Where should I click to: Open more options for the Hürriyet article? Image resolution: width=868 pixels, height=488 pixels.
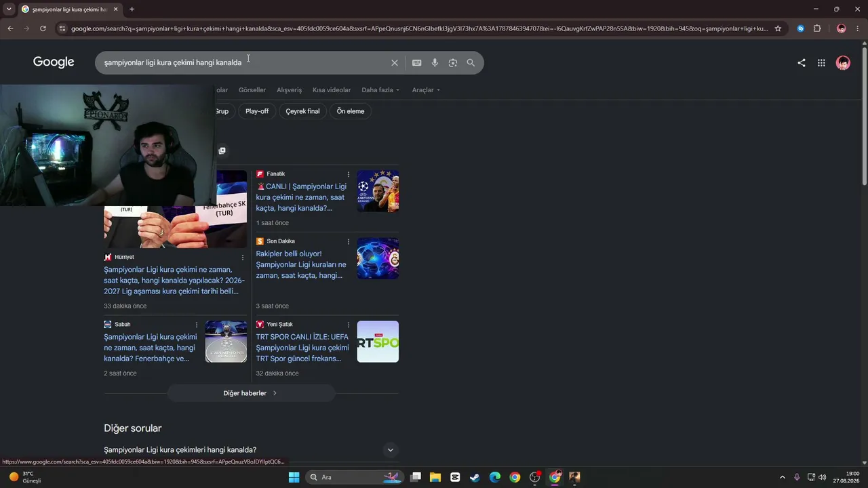click(243, 258)
